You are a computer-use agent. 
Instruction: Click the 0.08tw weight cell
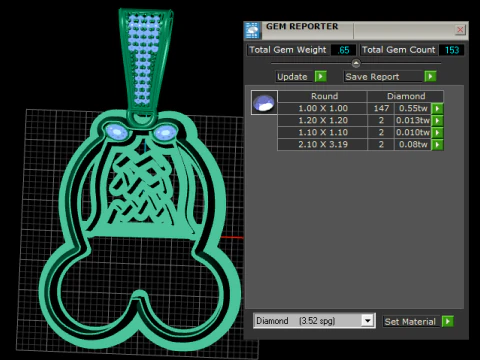413,144
